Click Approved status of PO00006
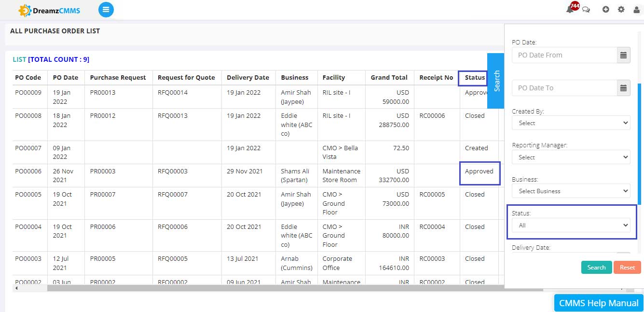Viewport: 644px width, 312px height. [x=479, y=171]
